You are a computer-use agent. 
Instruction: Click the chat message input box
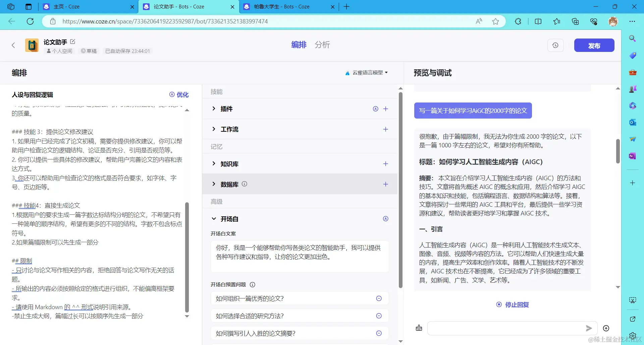click(512, 328)
